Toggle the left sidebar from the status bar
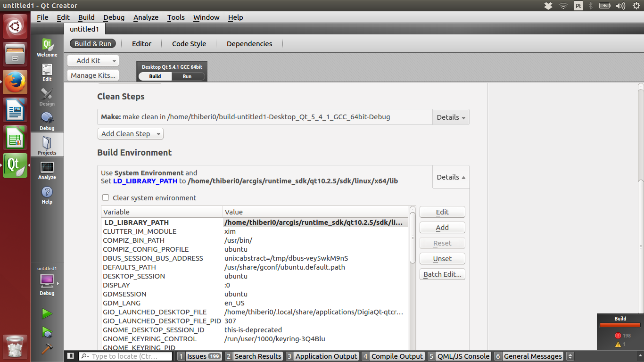Image resolution: width=644 pixels, height=362 pixels. pos(70,356)
